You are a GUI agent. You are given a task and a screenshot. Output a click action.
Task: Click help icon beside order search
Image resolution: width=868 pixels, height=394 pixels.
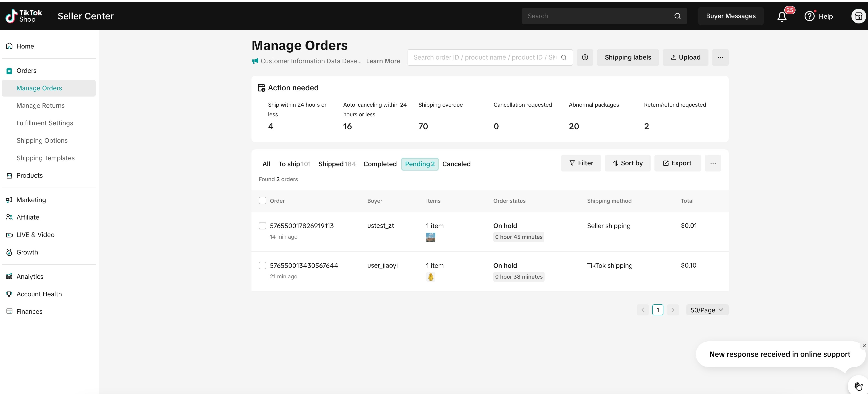click(x=585, y=57)
